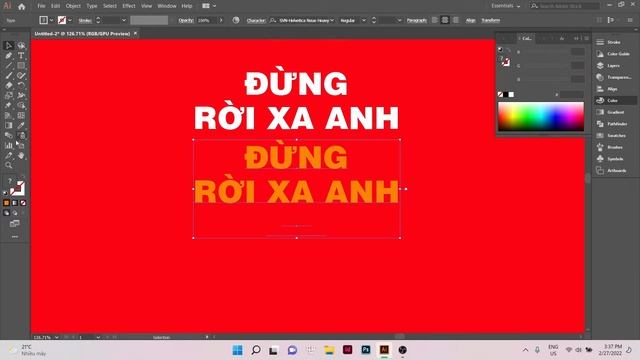Select the Line Segment tool
This screenshot has width=640, height=360.
9,65
